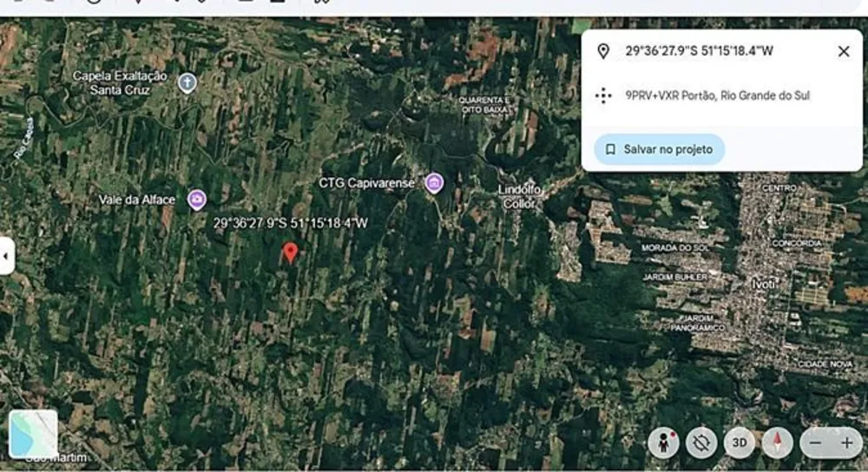Reset orientation with the compass icon
868x472 pixels.
point(777,442)
